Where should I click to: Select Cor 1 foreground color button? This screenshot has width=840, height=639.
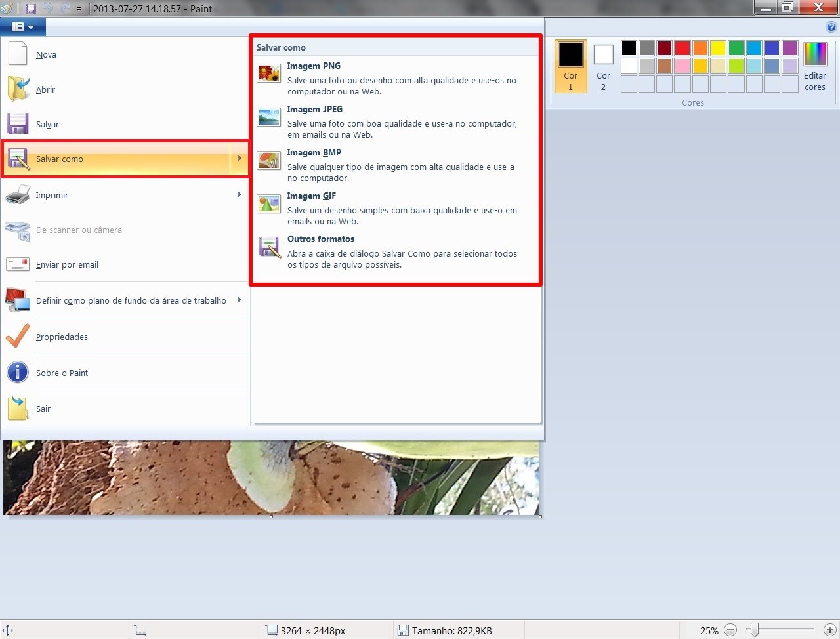(570, 66)
